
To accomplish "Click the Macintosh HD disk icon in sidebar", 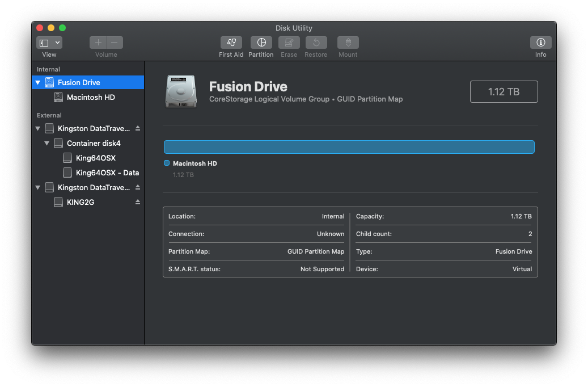I will [x=58, y=97].
